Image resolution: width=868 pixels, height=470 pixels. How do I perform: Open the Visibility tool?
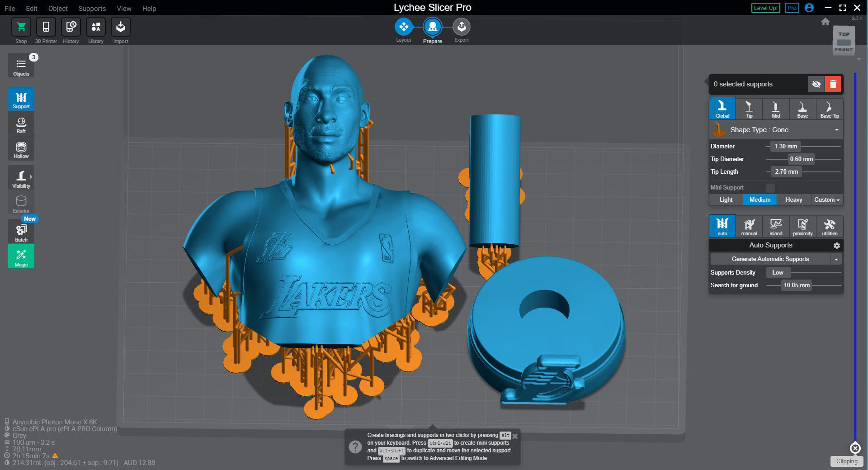coord(21,178)
